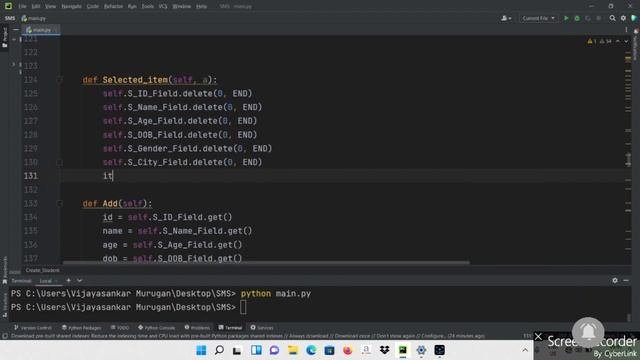Open the Run menu
This screenshot has height=360, width=640.
click(132, 6)
